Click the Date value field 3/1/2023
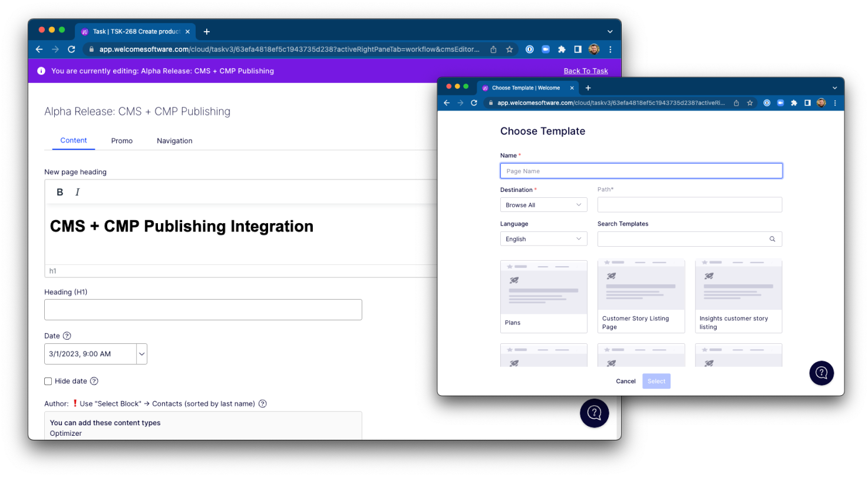868x477 pixels. pos(90,354)
